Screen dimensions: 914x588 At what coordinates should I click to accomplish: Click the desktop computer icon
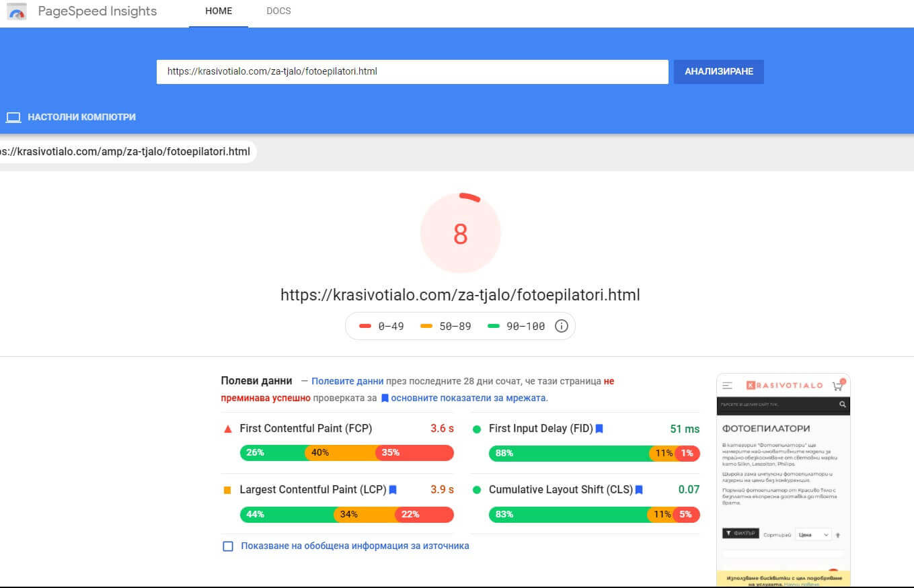pyautogui.click(x=13, y=118)
